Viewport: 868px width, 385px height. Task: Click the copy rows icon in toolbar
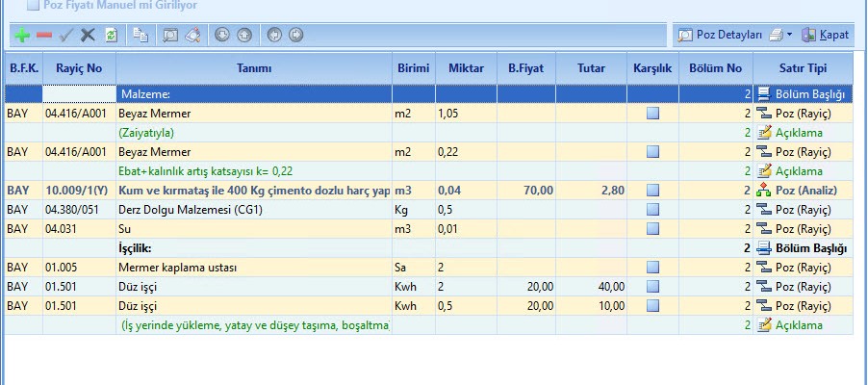[x=140, y=35]
